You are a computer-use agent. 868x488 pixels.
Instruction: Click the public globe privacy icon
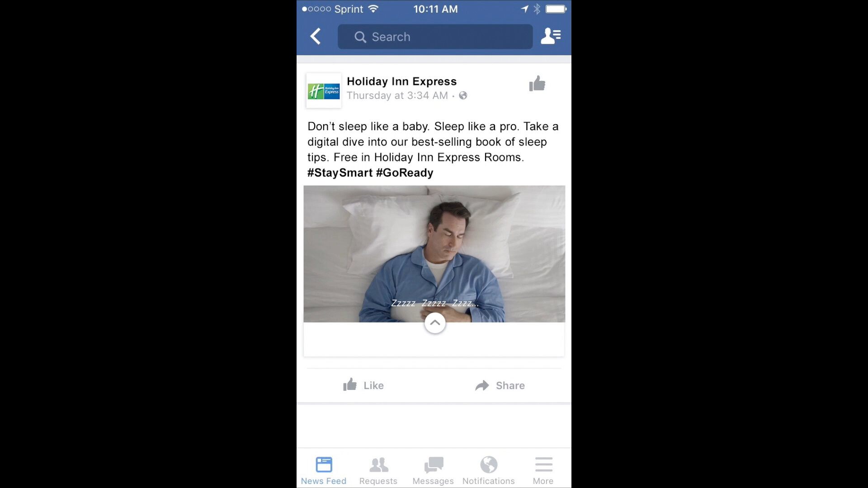[463, 95]
